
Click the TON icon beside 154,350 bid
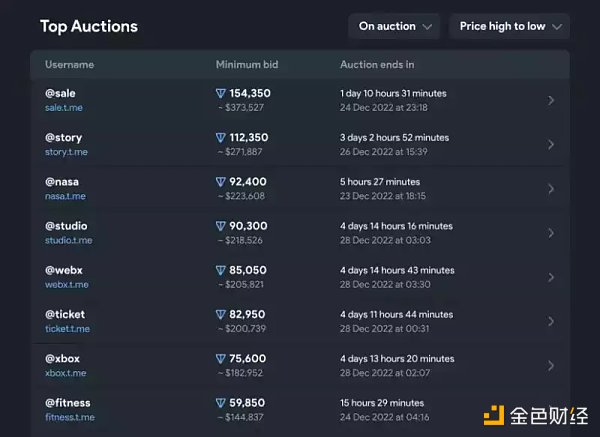221,93
